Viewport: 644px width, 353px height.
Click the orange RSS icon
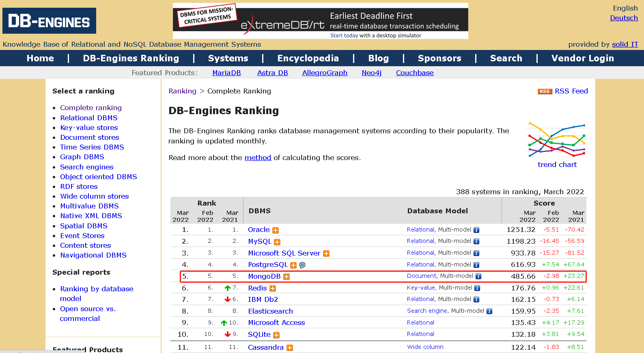pyautogui.click(x=545, y=91)
